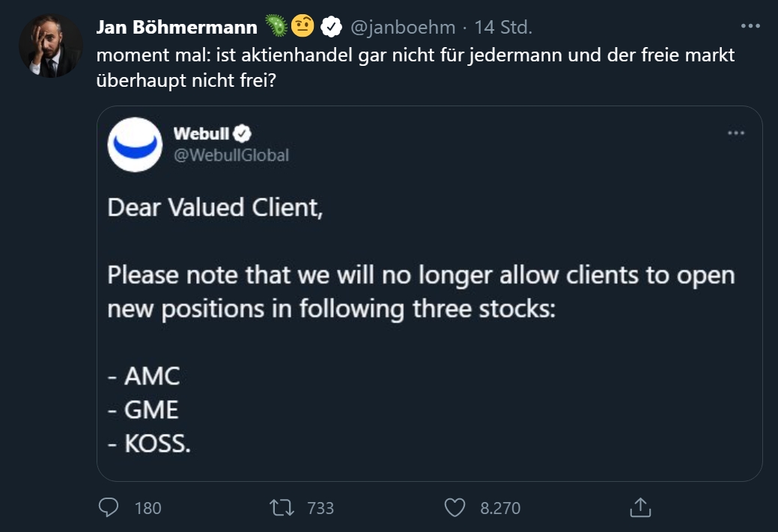The image size is (778, 532).
Task: Click the share upload icon
Action: 639,508
